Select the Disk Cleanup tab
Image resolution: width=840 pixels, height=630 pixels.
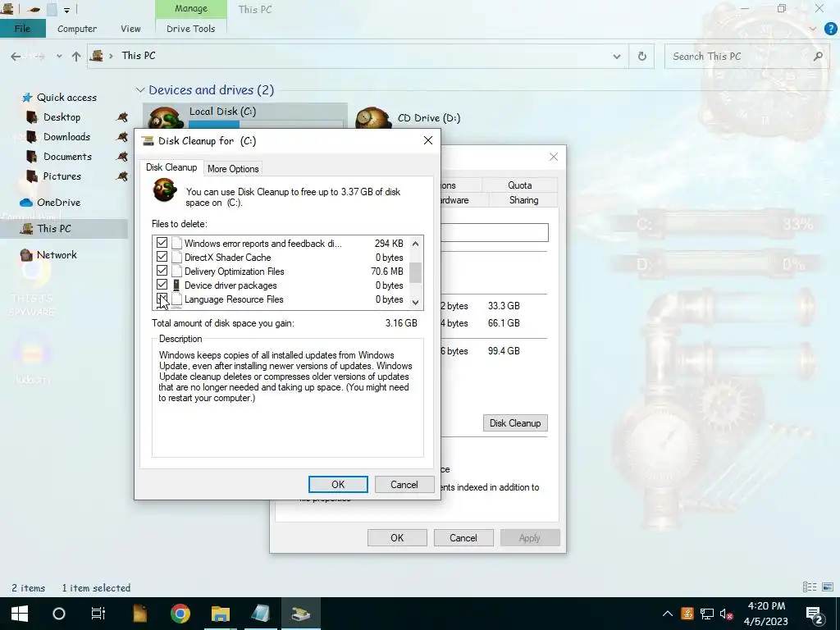tap(171, 167)
